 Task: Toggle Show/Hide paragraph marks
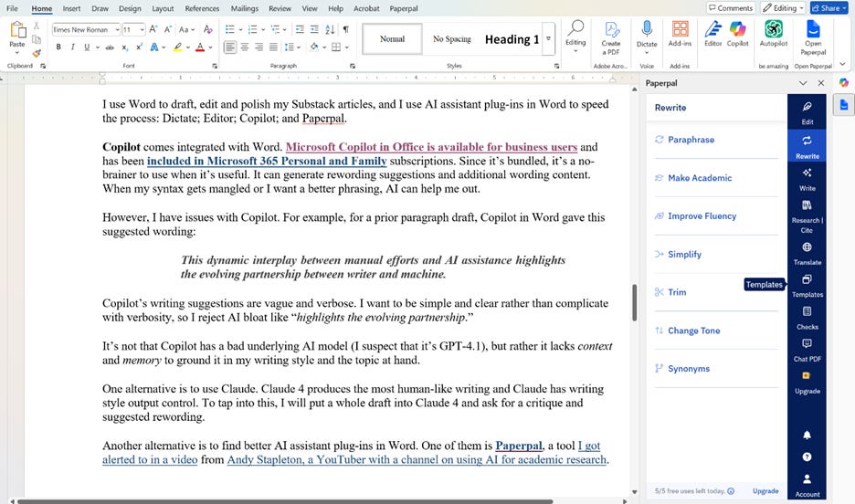tap(345, 29)
